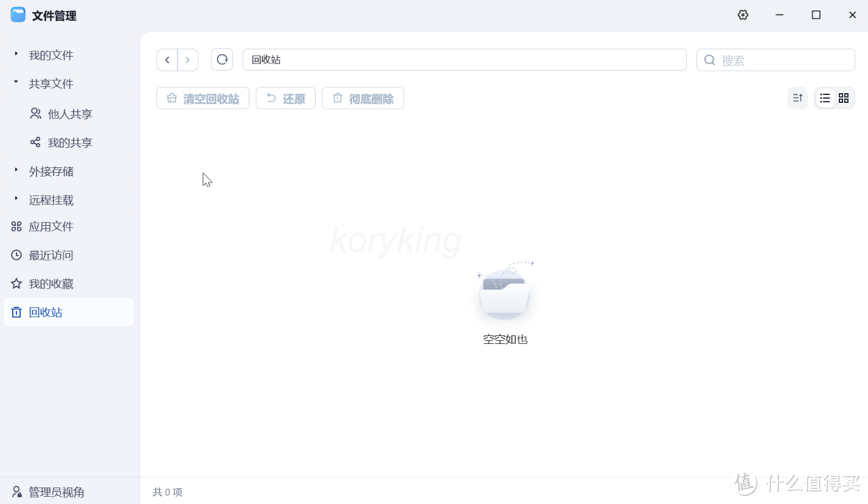Open 最近访问 in the sidebar
868x504 pixels.
51,255
